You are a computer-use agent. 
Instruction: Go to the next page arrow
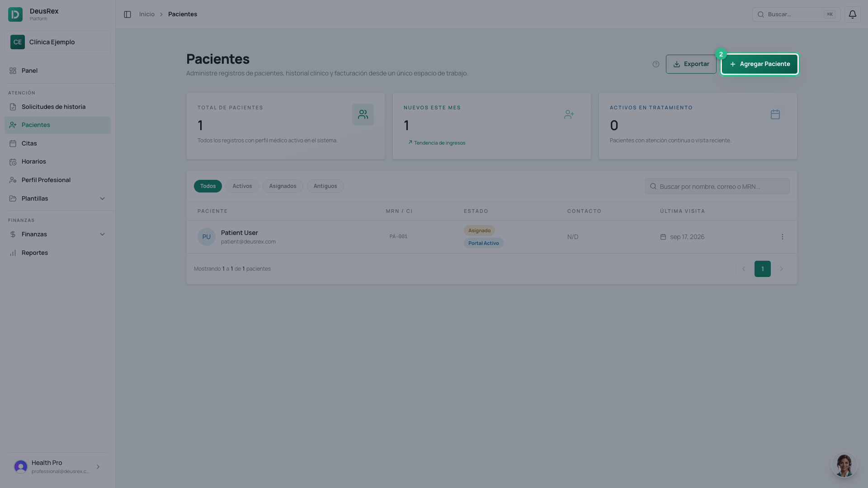tap(782, 269)
